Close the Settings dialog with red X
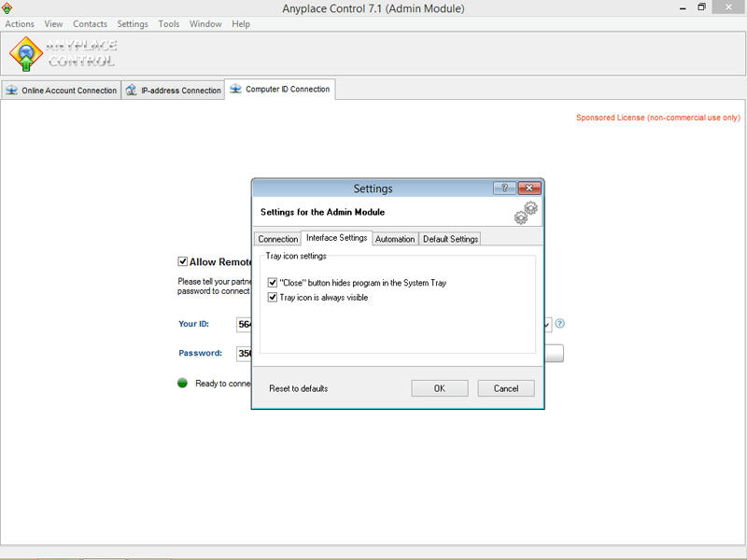Viewport: 747px width, 560px height. click(x=529, y=189)
